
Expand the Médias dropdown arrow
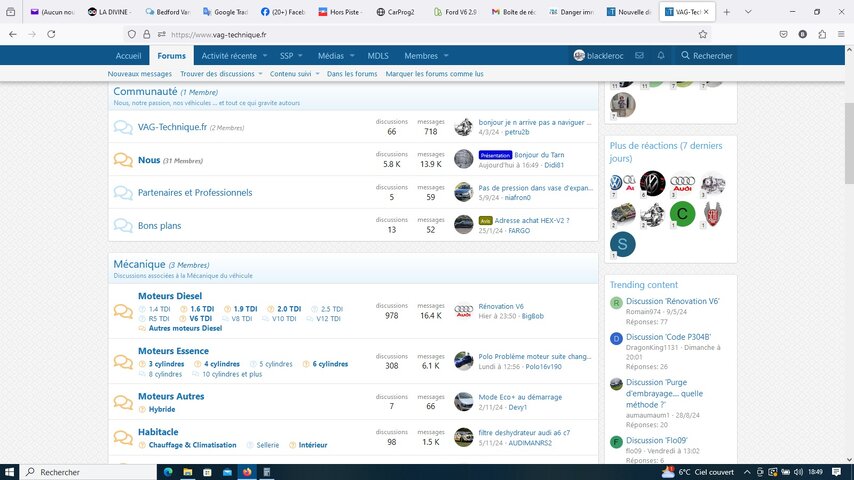click(352, 56)
